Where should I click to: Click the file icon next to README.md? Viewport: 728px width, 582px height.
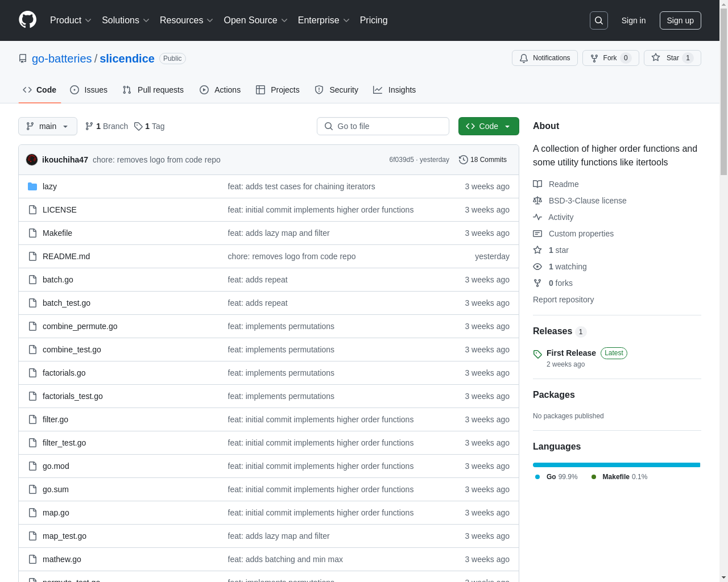pyautogui.click(x=32, y=256)
